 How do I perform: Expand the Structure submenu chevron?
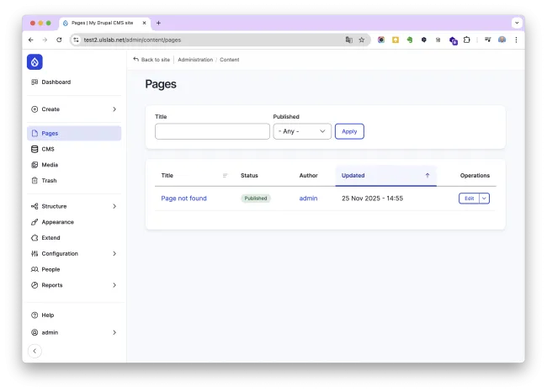[x=114, y=206]
